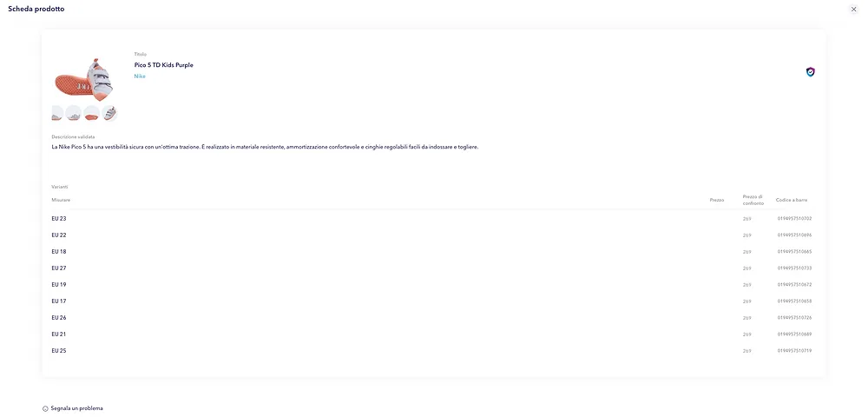
Task: Click the 269 comparison price for EU 25
Action: click(x=746, y=351)
